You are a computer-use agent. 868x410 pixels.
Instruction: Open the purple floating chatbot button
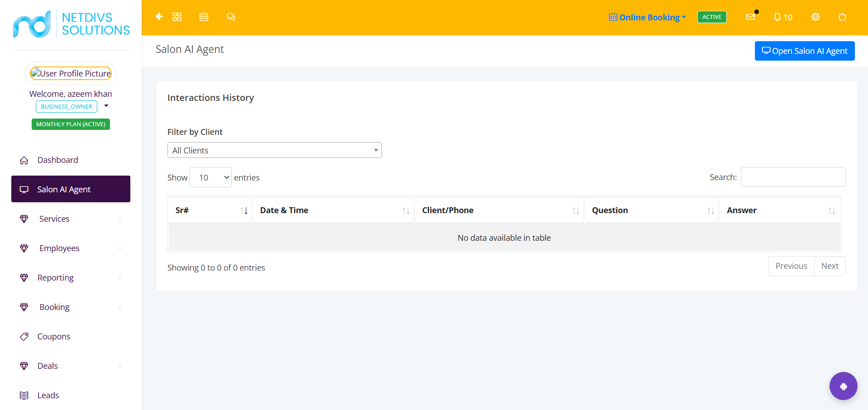(843, 386)
